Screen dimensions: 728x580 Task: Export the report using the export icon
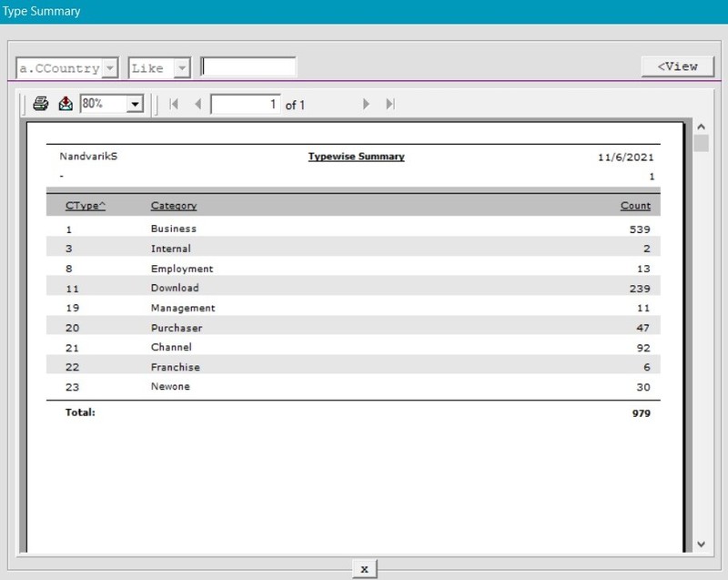(66, 104)
